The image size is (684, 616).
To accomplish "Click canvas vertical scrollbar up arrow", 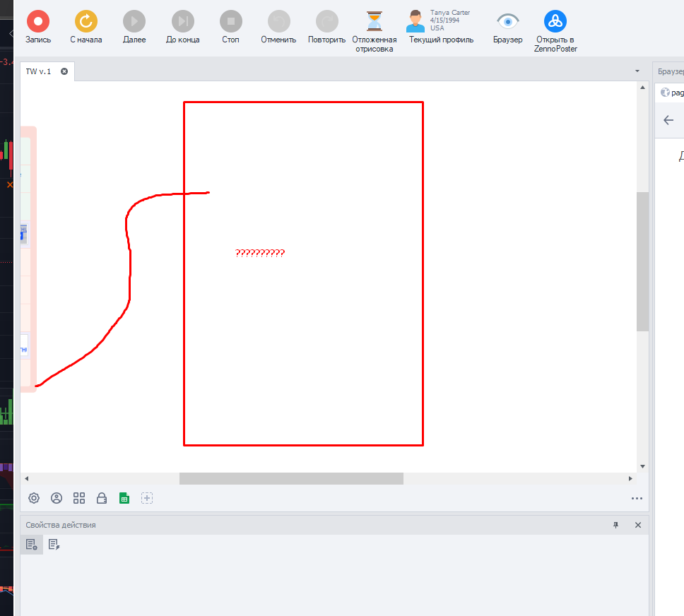I will 642,88.
